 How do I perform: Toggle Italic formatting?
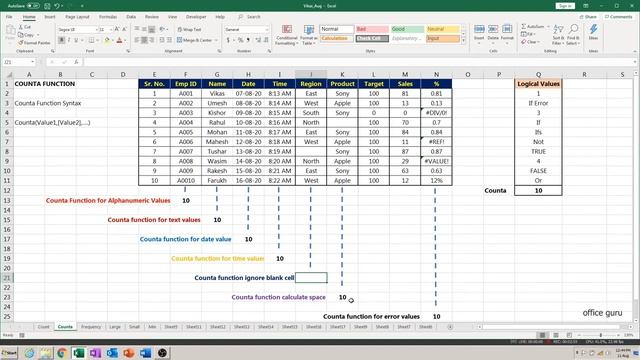(x=69, y=40)
